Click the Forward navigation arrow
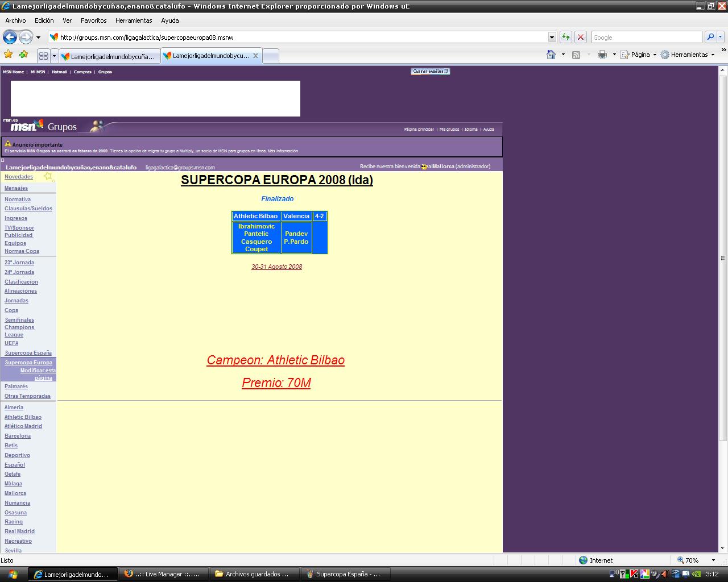This screenshot has width=728, height=582. [x=26, y=37]
